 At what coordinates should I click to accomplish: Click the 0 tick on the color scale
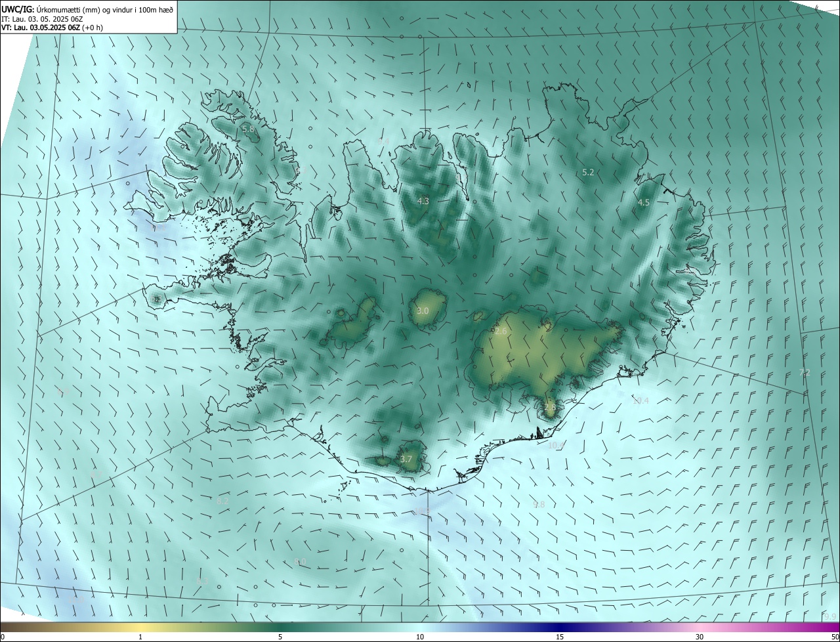click(x=3, y=637)
